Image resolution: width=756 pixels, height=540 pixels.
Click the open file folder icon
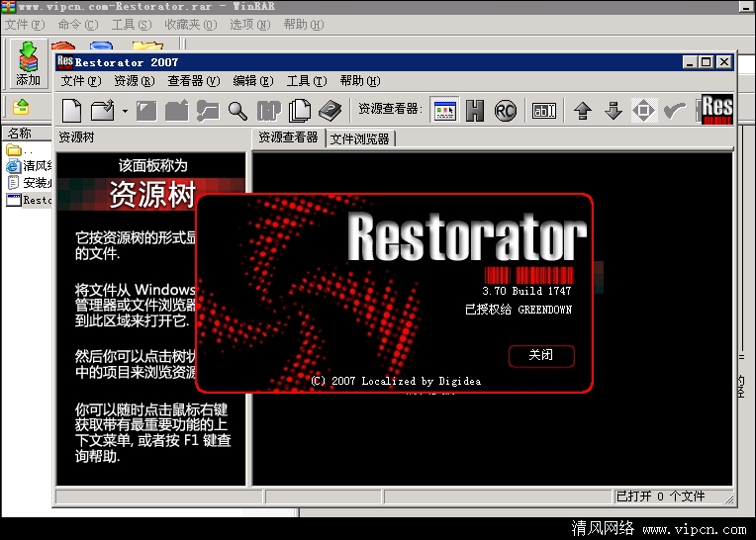pyautogui.click(x=102, y=110)
